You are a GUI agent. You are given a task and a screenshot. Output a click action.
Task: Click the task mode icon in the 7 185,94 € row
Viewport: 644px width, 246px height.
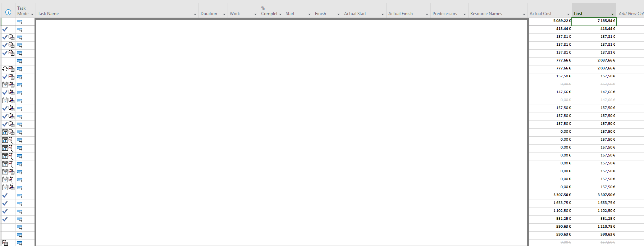pos(20,22)
